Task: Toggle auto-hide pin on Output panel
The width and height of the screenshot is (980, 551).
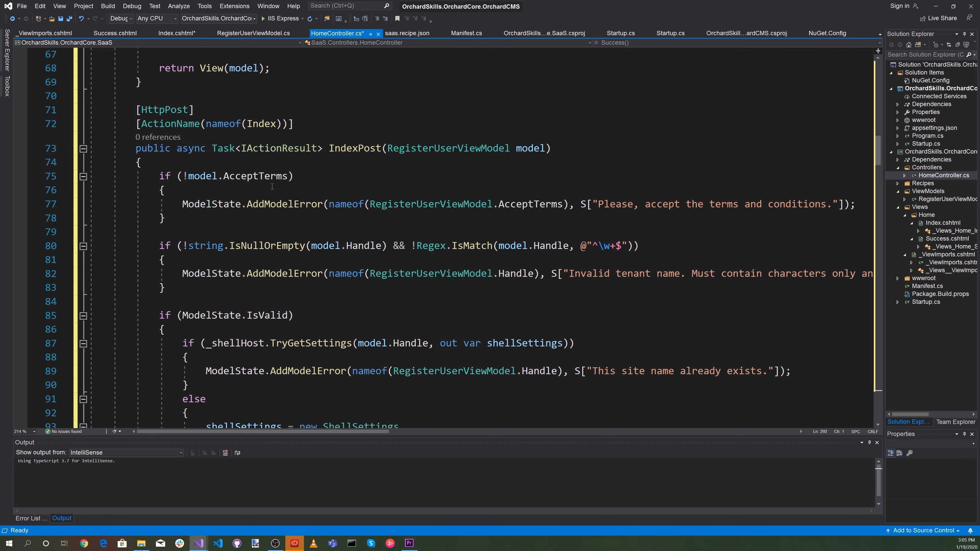Action: pos(870,442)
